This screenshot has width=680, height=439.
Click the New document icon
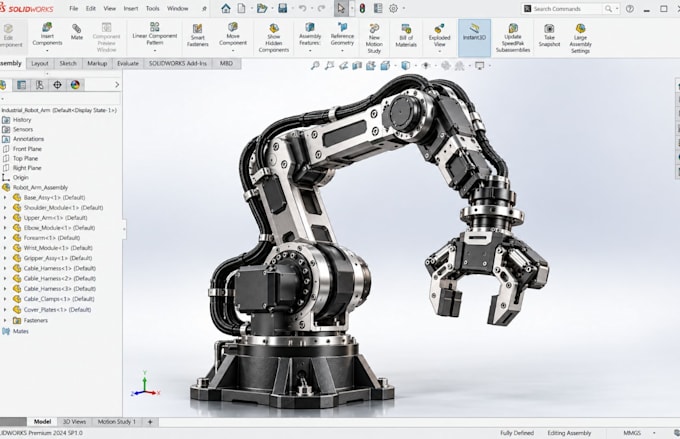point(241,8)
